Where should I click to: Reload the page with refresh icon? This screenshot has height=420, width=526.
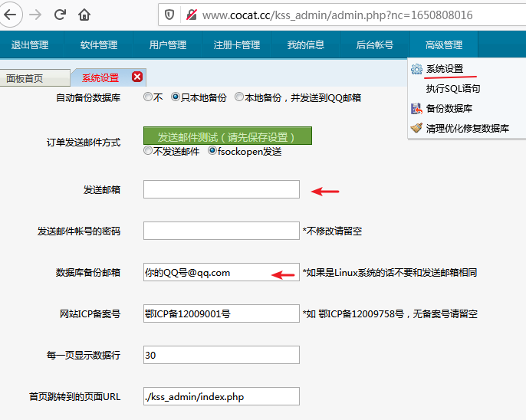point(60,15)
